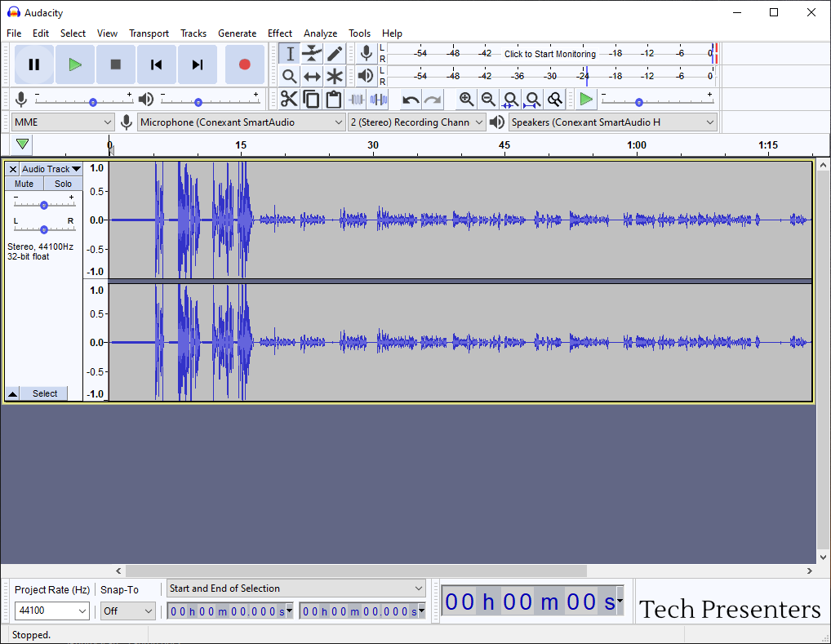Screen dimensions: 831x644
Task: Click the selection start time field
Action: pyautogui.click(x=230, y=611)
